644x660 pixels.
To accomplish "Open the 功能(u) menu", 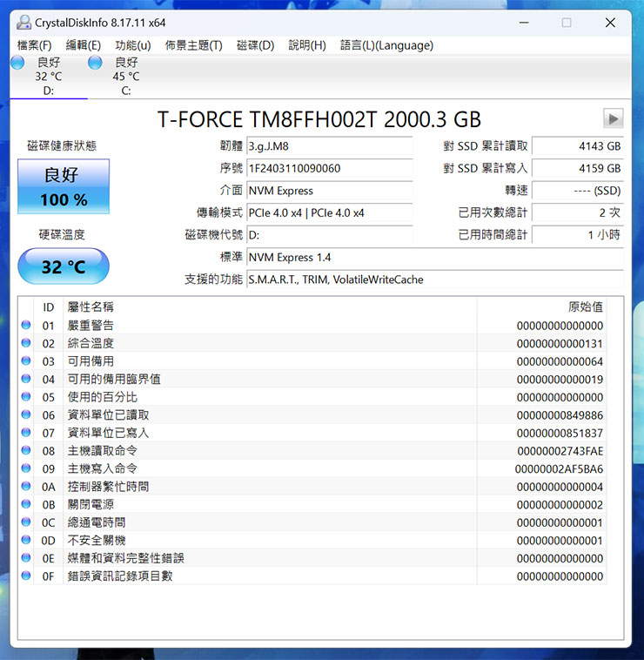I will tap(133, 45).
